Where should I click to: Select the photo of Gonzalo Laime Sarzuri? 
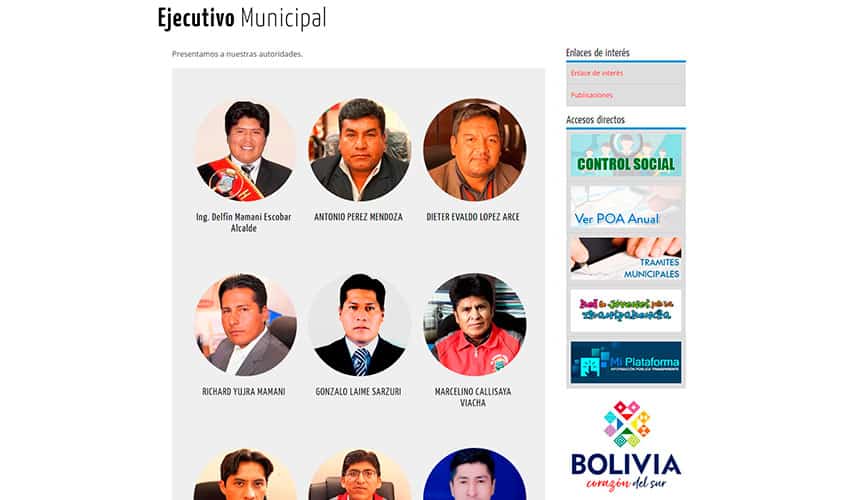point(359,324)
